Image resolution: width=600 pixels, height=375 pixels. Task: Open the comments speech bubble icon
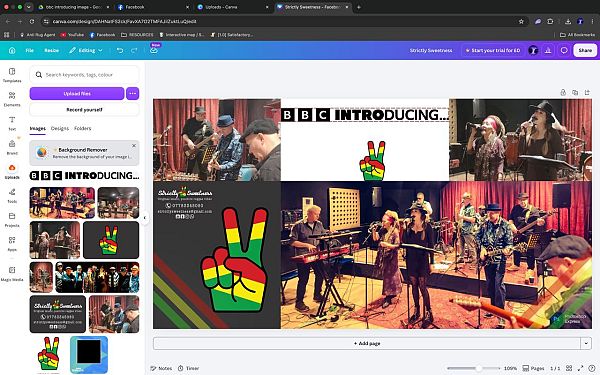coord(564,50)
